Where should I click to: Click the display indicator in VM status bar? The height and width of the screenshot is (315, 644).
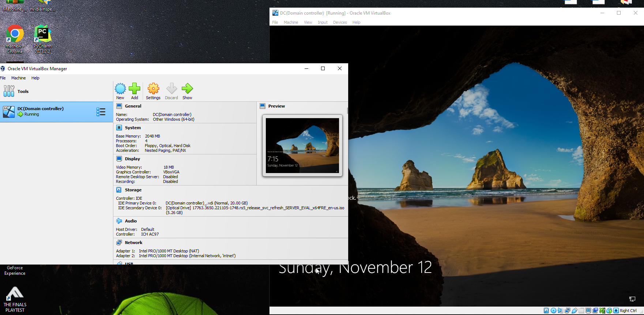point(588,311)
